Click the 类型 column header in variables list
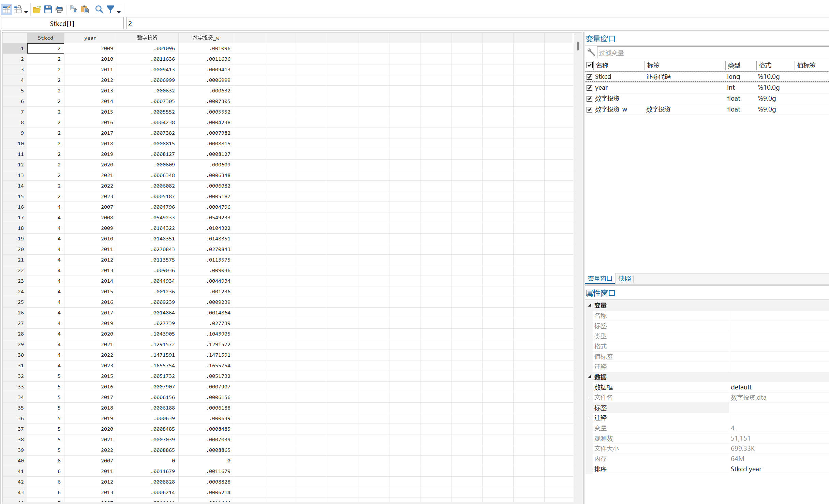The height and width of the screenshot is (504, 829). coord(734,65)
